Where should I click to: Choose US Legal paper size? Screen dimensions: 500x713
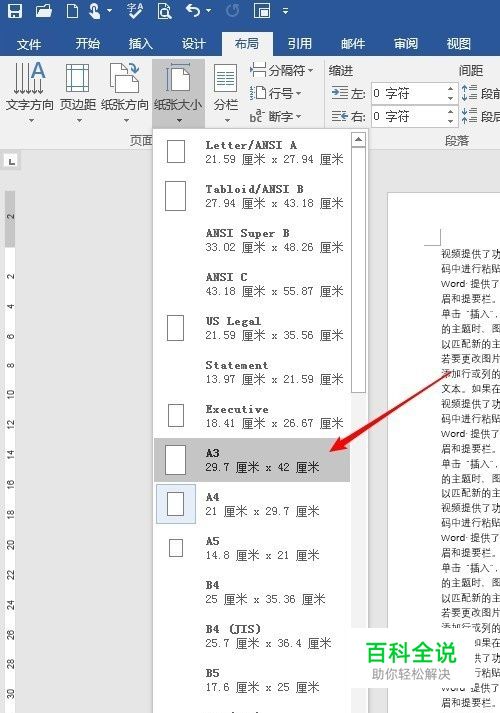[x=252, y=328]
